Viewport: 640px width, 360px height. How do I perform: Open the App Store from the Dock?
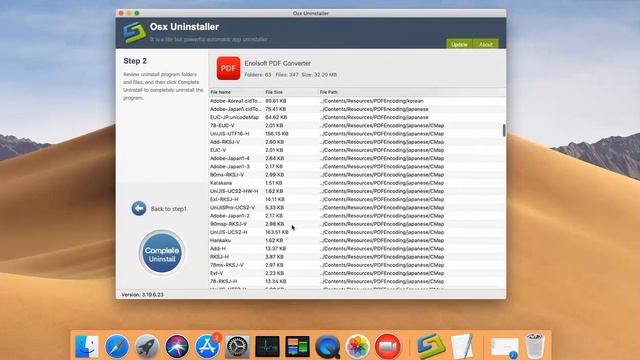click(207, 346)
